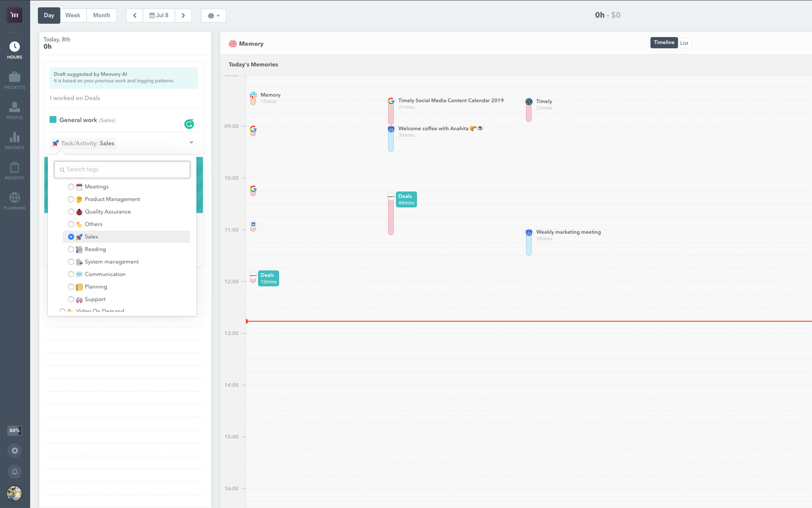Click the LinkedIn memory icon
Image resolution: width=812 pixels, height=508 pixels.
click(253, 224)
